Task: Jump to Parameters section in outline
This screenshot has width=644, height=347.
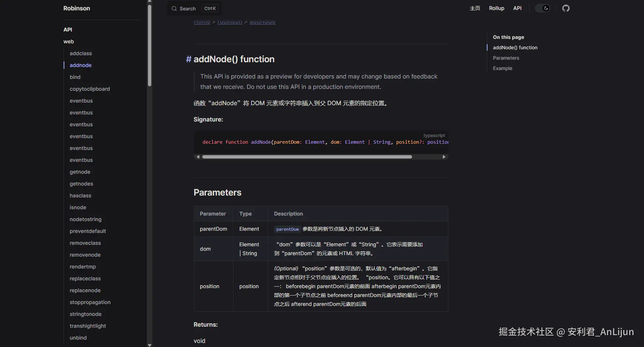Action: pos(506,58)
